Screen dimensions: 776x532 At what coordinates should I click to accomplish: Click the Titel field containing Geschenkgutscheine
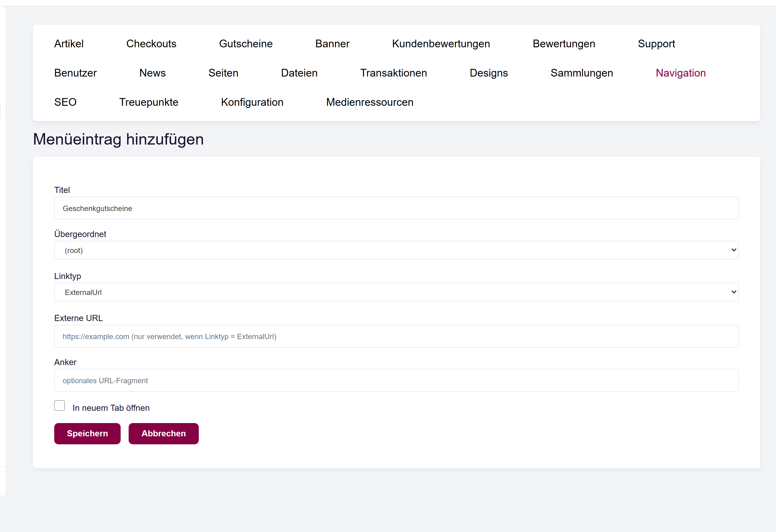coord(396,208)
